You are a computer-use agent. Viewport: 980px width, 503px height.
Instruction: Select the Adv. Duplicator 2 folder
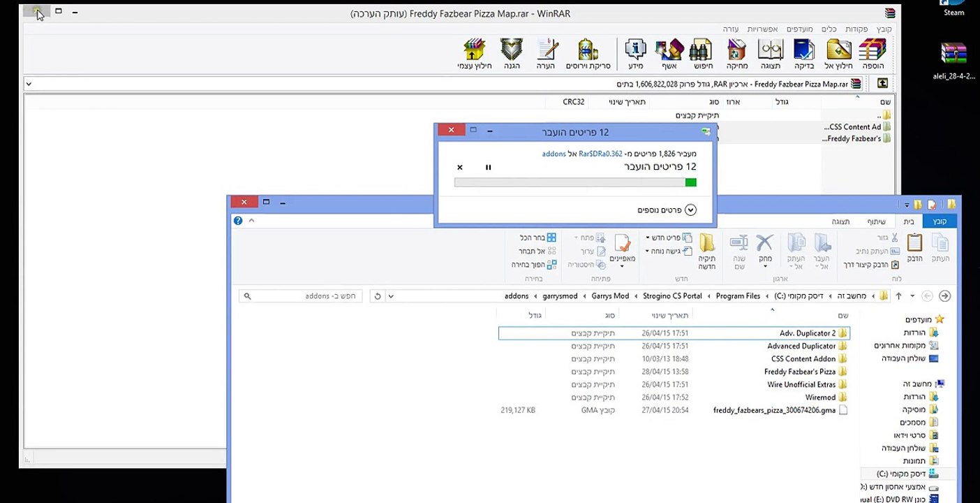pyautogui.click(x=674, y=333)
